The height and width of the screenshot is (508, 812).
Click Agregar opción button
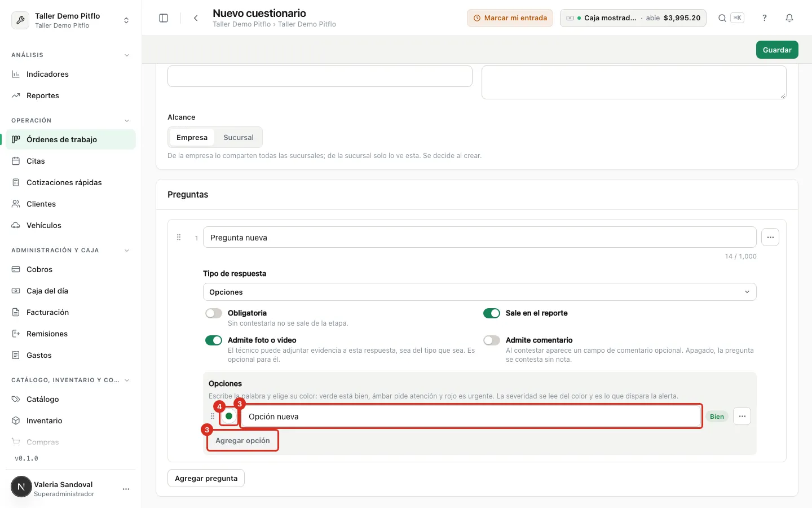coord(242,440)
